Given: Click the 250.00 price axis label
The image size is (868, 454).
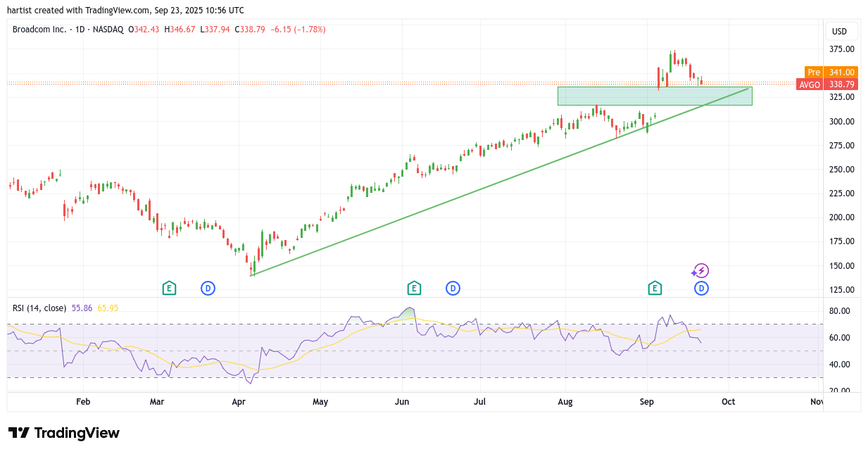Looking at the screenshot, I should point(842,170).
